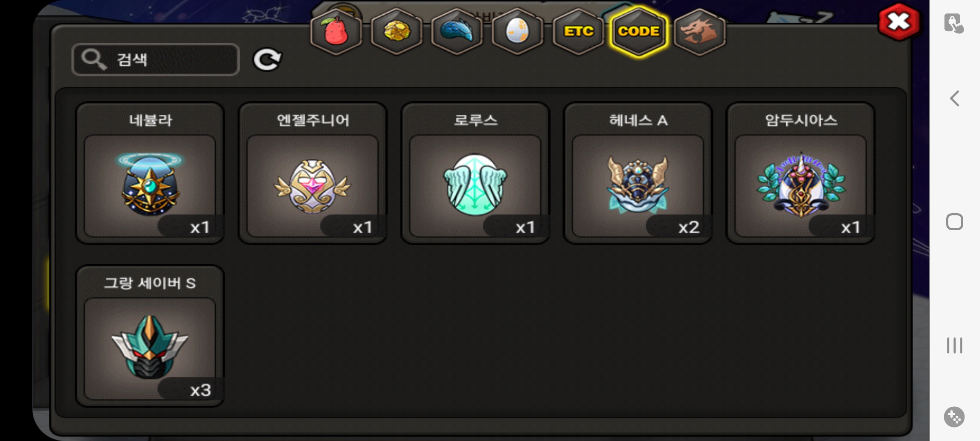Viewport: 980px width, 441px height.
Task: Open the game controller tools icon
Action: [x=954, y=417]
